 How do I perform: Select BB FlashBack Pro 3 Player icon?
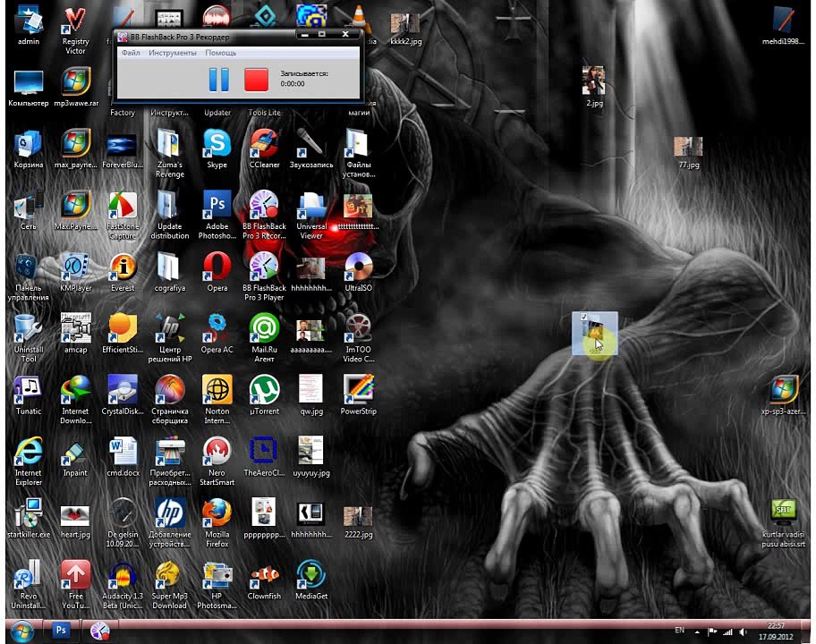[264, 276]
